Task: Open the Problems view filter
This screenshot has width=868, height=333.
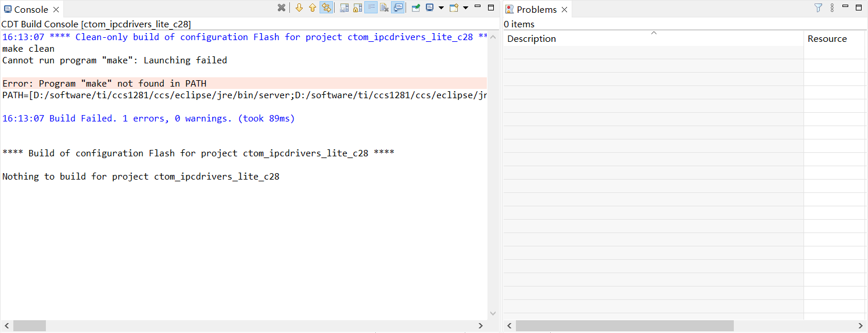Action: (818, 8)
